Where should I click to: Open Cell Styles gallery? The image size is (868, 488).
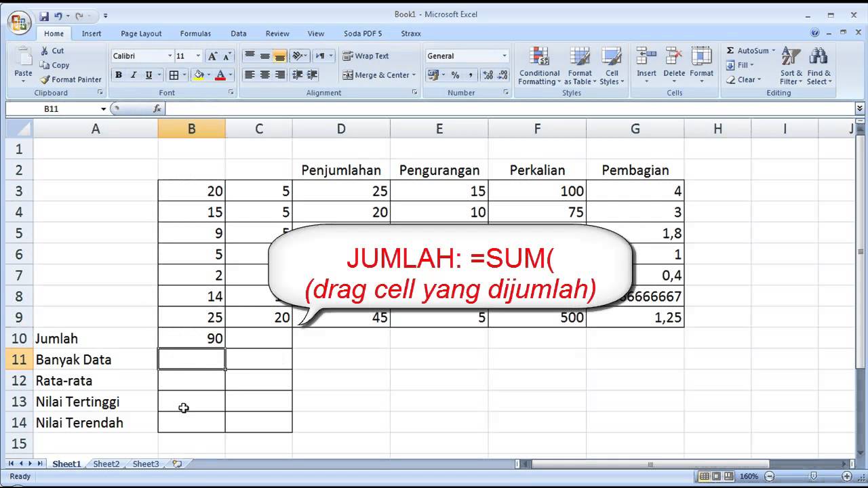[612, 66]
